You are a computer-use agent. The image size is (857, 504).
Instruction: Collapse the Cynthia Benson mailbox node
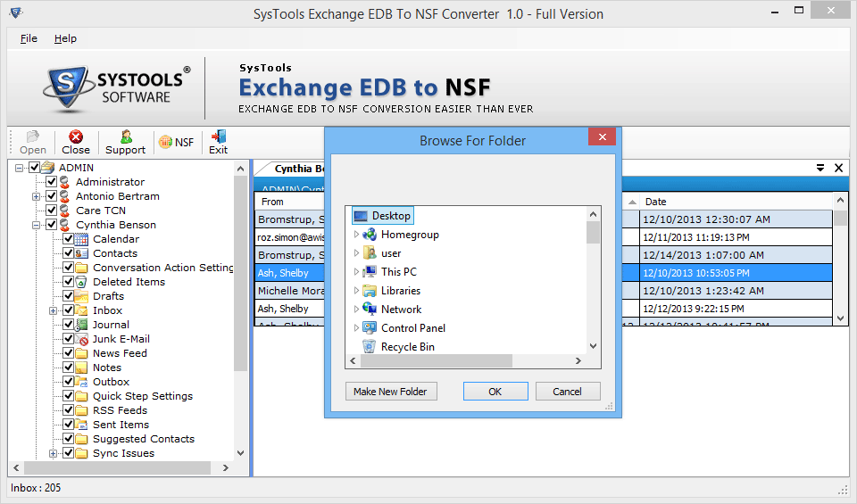[x=36, y=225]
